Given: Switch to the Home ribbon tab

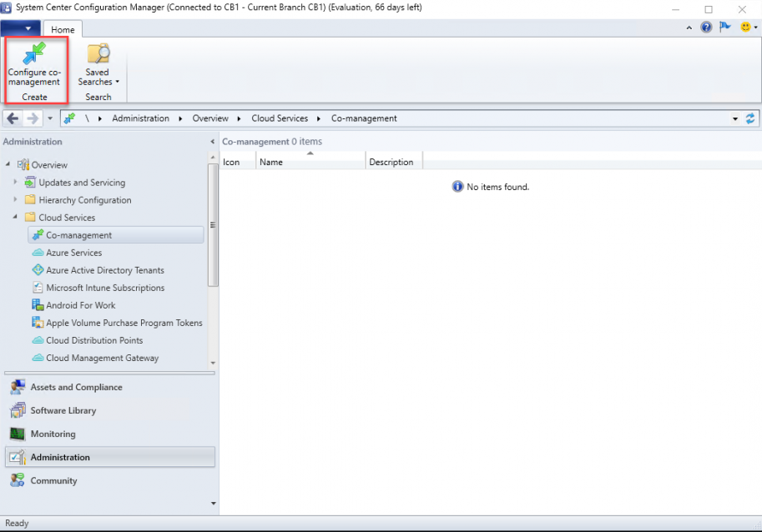Looking at the screenshot, I should (62, 28).
